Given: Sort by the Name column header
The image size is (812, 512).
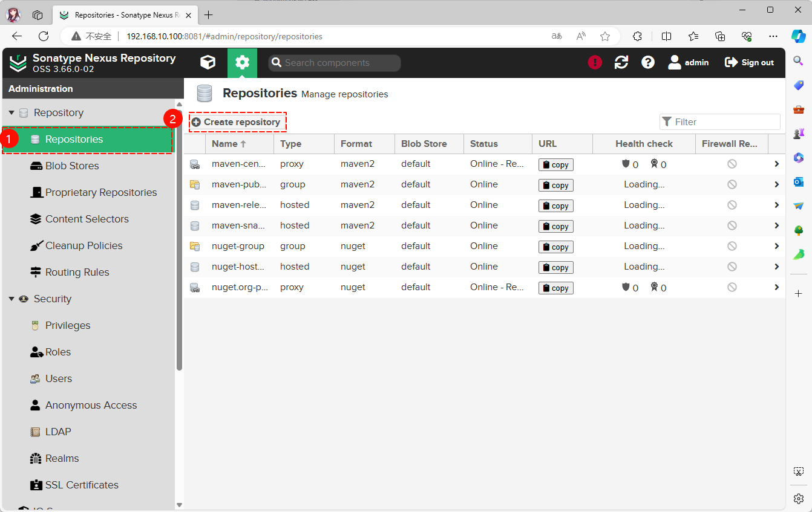Looking at the screenshot, I should pyautogui.click(x=224, y=144).
